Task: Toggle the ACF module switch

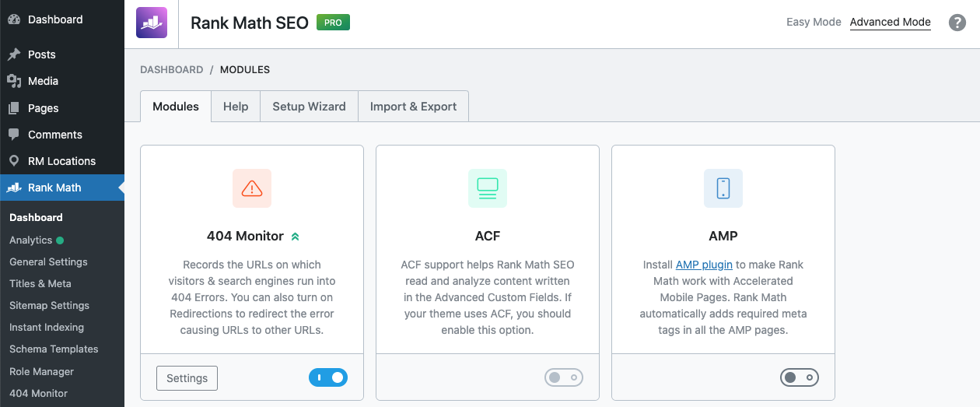Action: point(564,377)
